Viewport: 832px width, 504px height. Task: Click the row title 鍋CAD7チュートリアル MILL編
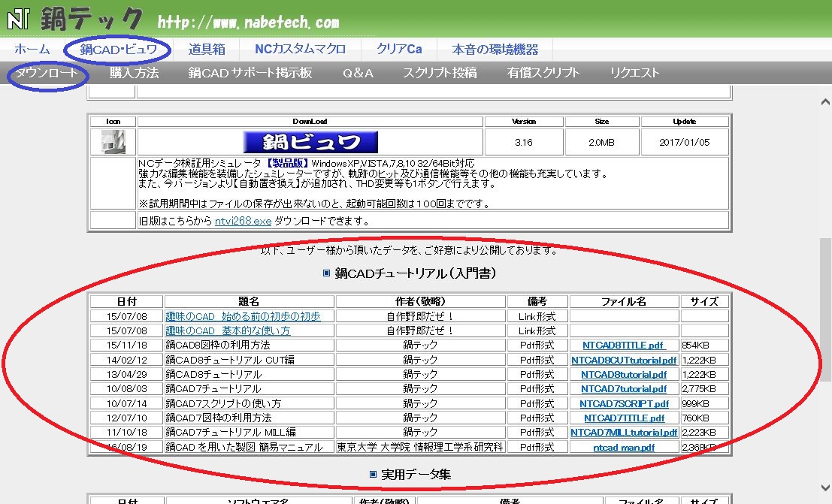click(231, 433)
